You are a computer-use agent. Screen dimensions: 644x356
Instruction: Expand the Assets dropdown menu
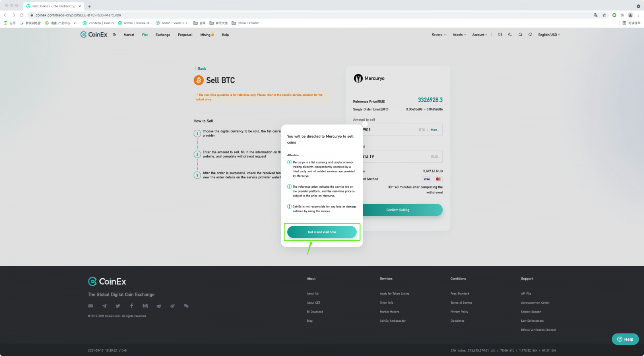point(459,35)
